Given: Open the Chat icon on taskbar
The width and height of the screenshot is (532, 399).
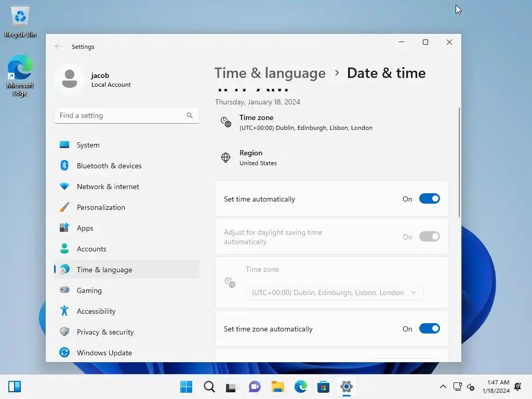Looking at the screenshot, I should point(255,387).
